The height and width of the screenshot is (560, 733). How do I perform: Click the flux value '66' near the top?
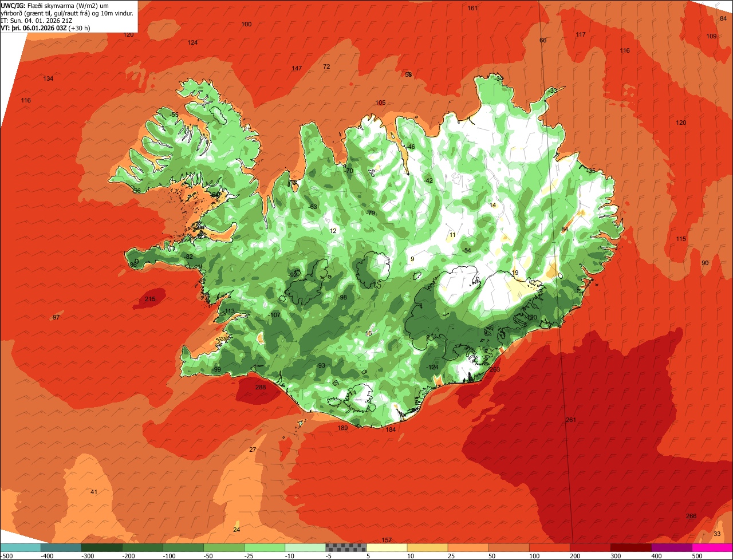click(543, 41)
